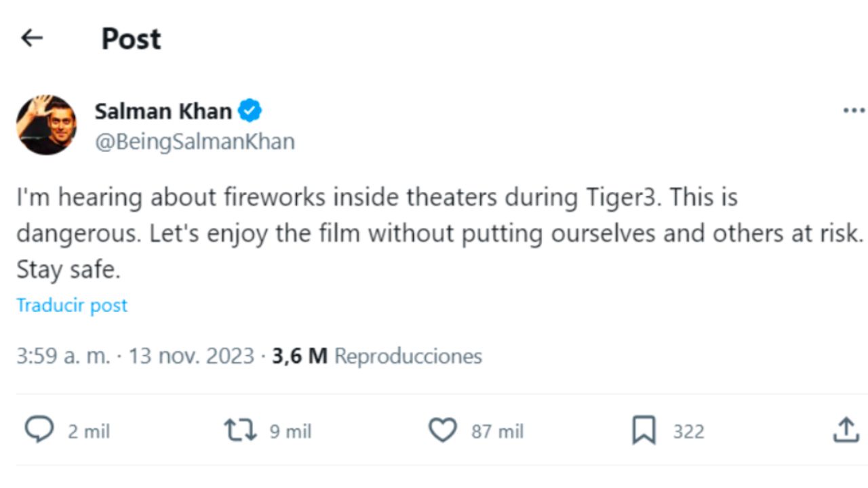Screen dimensions: 868x488
Task: Click the blue verified badge
Action: click(x=250, y=110)
